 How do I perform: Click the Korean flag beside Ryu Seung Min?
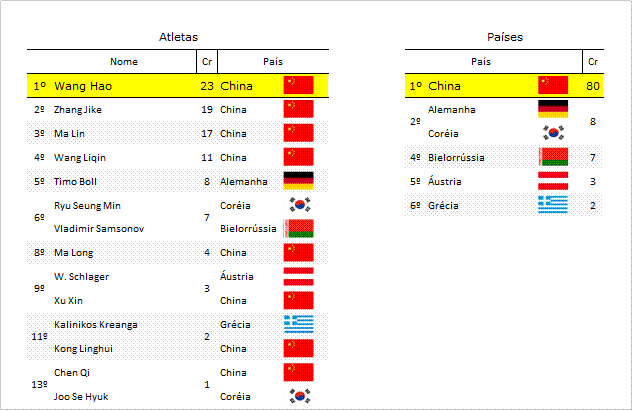tap(299, 205)
